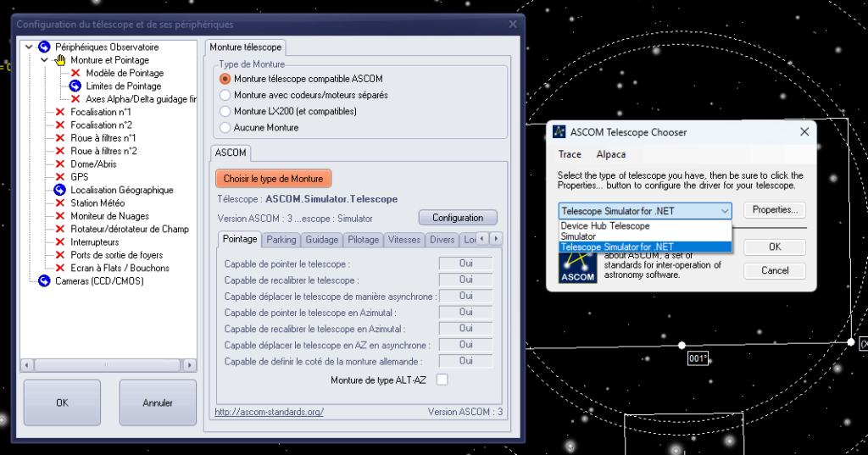Click red X icon beside Dome/Abris
Viewport: 868px width, 455px height.
click(x=60, y=164)
